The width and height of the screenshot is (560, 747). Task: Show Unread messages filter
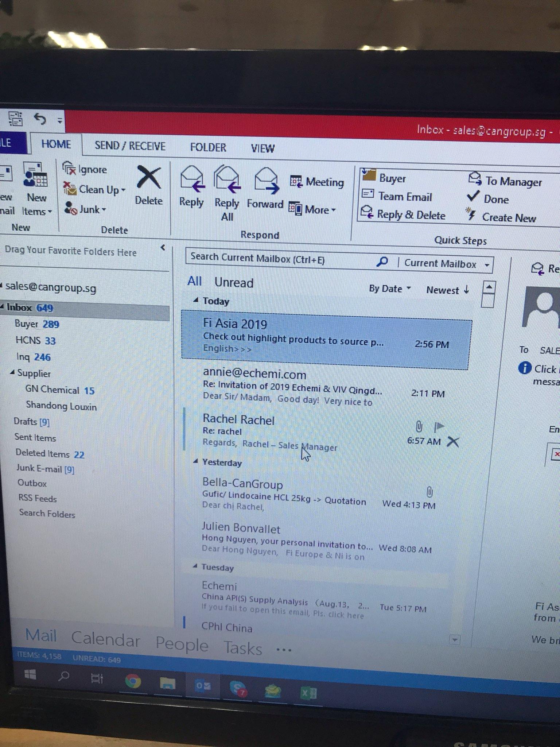pyautogui.click(x=234, y=282)
